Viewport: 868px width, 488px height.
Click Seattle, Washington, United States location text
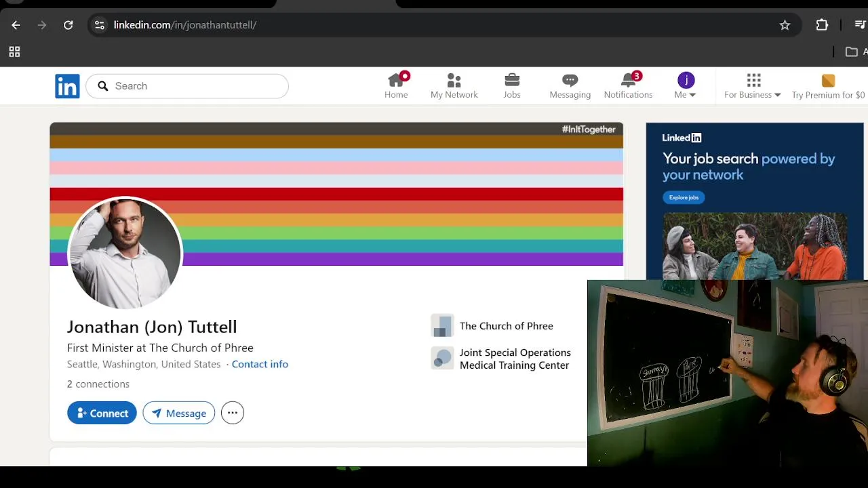point(144,365)
